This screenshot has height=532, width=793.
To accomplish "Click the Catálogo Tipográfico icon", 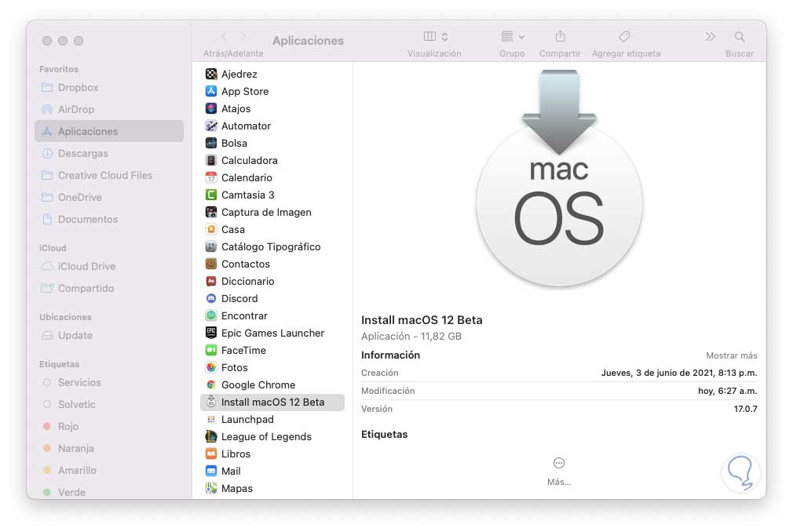I will pyautogui.click(x=211, y=246).
